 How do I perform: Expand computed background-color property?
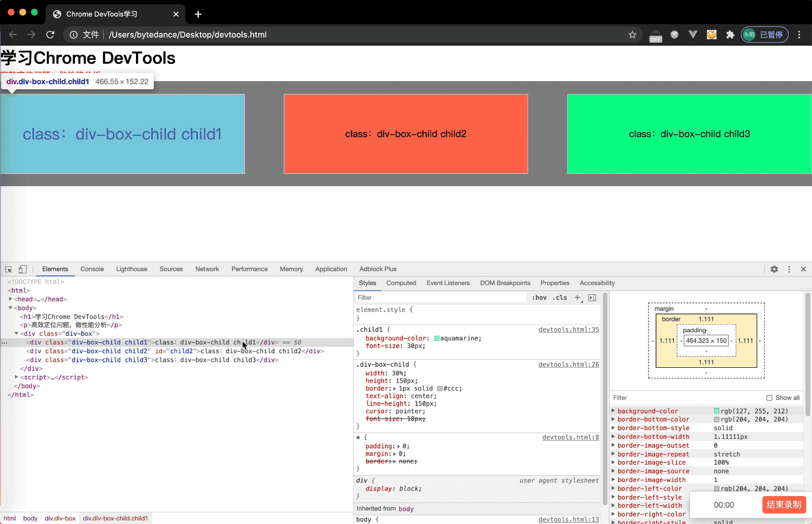pos(614,411)
